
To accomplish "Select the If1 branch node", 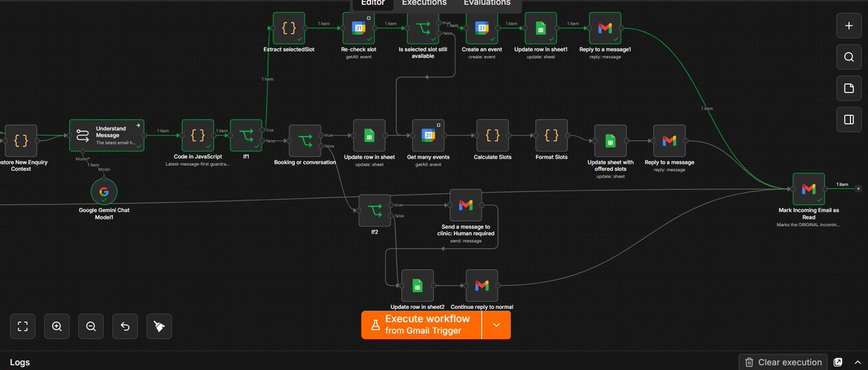I will (x=246, y=135).
